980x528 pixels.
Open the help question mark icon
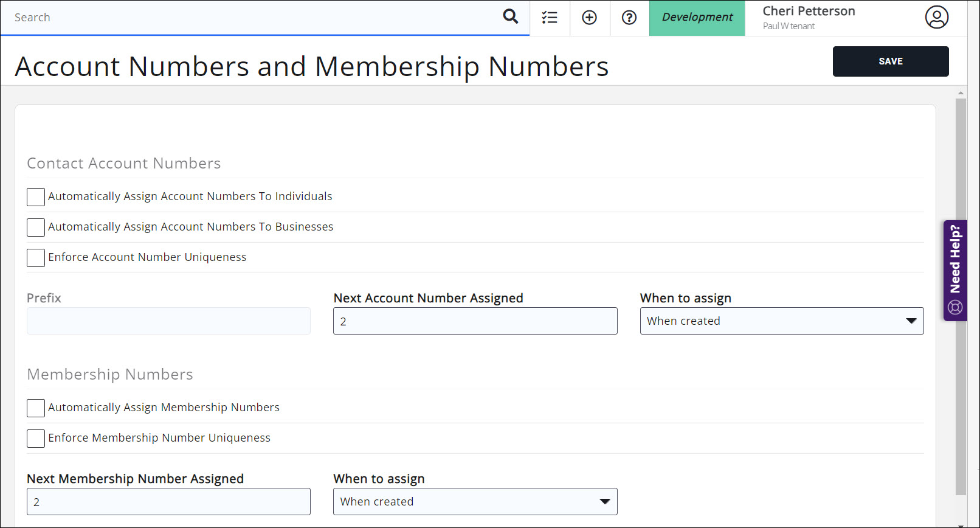coord(629,18)
